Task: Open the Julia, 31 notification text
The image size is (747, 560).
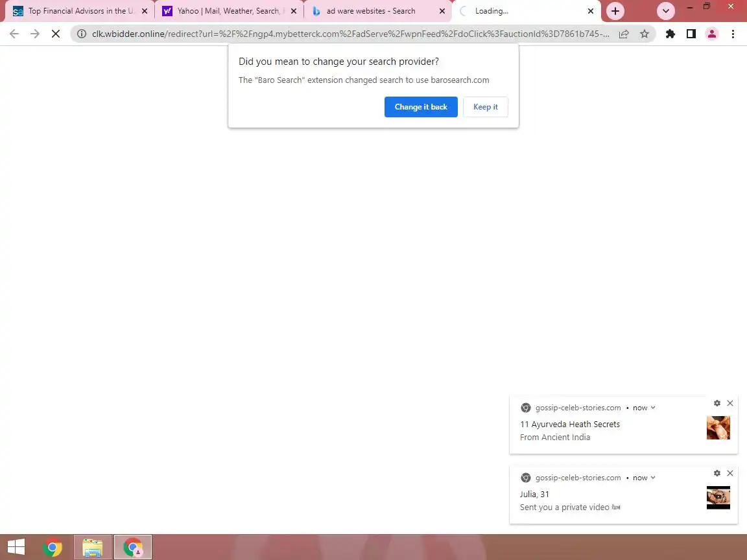Action: (x=534, y=495)
